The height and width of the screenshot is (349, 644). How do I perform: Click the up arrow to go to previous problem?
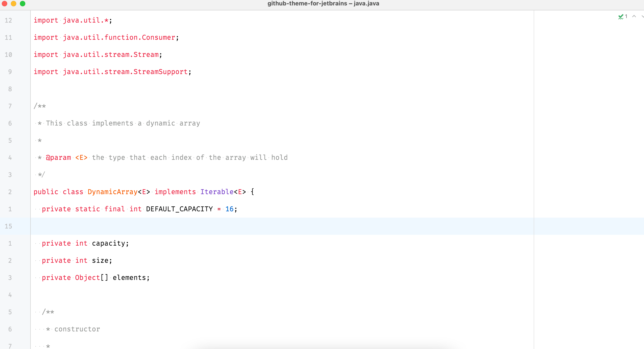(x=634, y=16)
